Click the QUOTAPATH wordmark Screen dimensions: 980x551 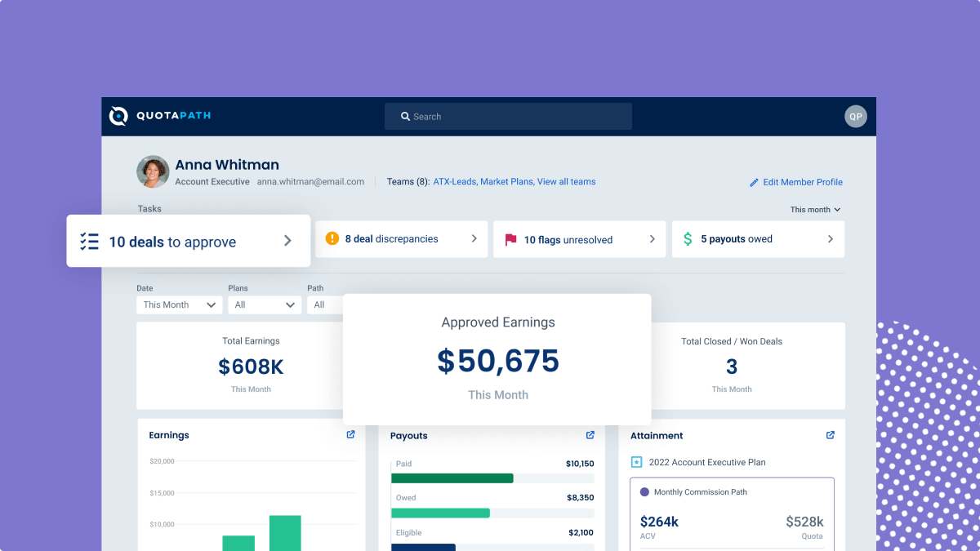[x=174, y=116]
